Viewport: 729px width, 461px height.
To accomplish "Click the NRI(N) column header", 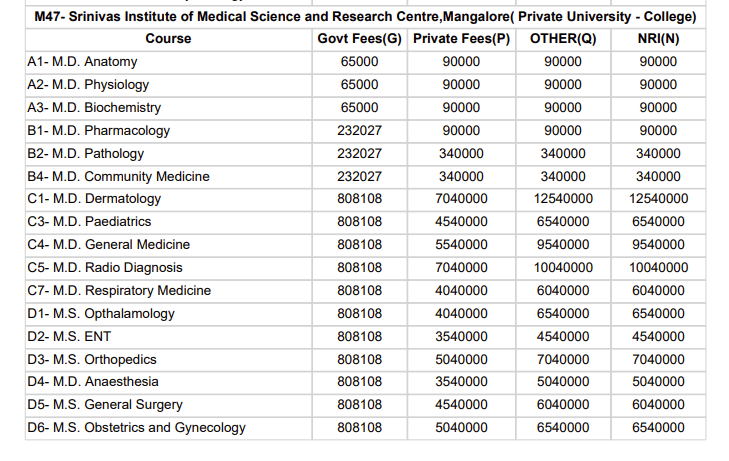I will coord(657,39).
